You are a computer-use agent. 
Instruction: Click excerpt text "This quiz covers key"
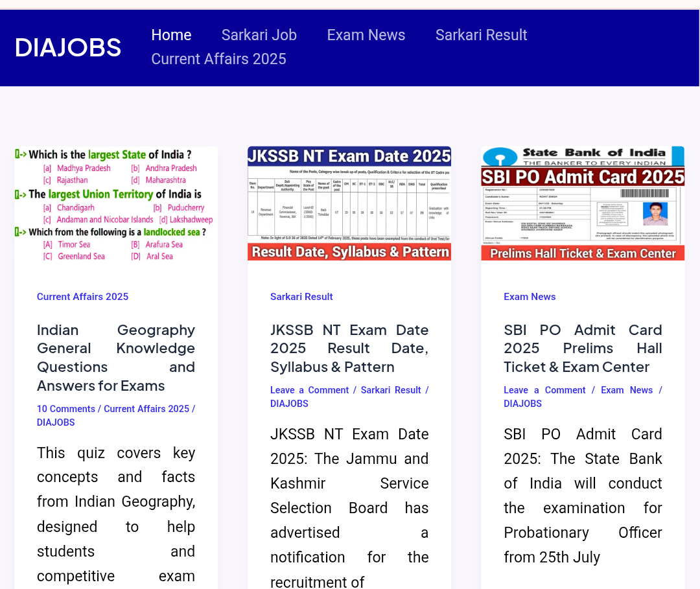[x=116, y=453]
